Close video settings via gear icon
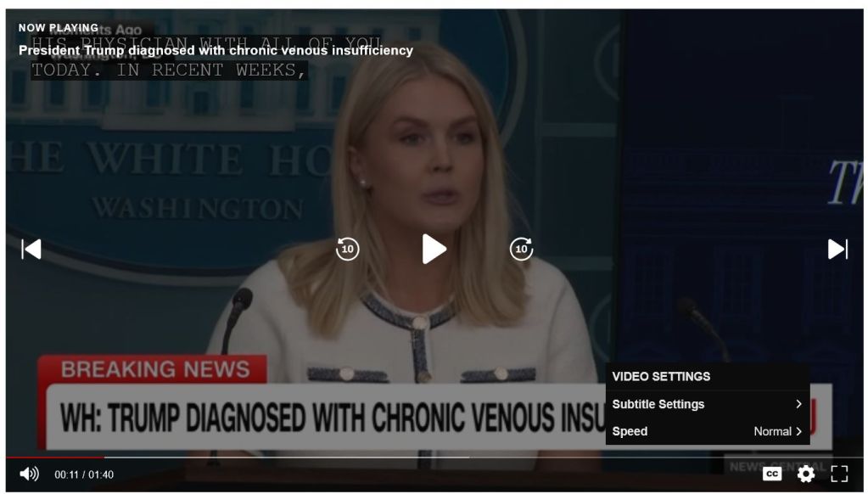Image resolution: width=868 pixels, height=494 pixels. (805, 474)
